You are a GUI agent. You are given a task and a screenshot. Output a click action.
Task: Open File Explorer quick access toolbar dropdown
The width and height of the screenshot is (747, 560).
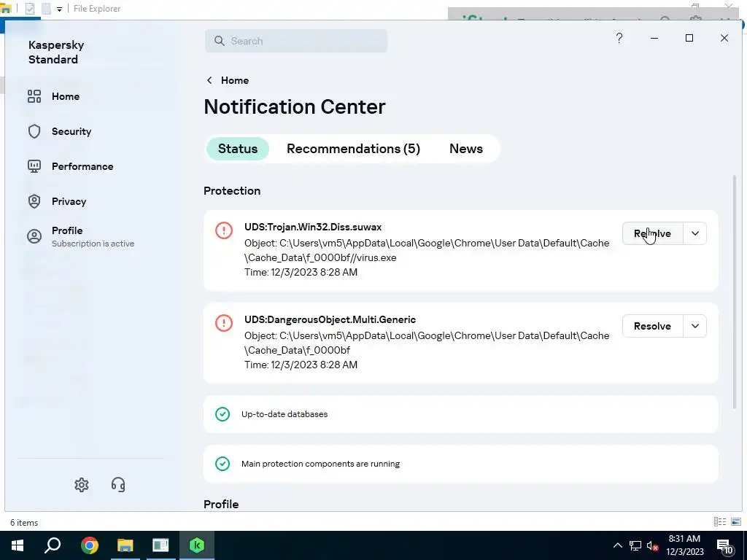[x=59, y=9]
